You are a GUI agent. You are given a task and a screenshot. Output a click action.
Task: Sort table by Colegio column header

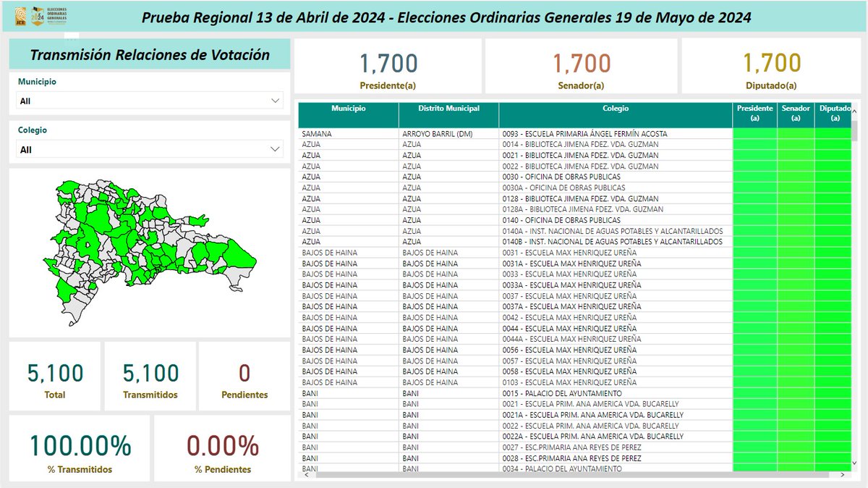tap(616, 115)
